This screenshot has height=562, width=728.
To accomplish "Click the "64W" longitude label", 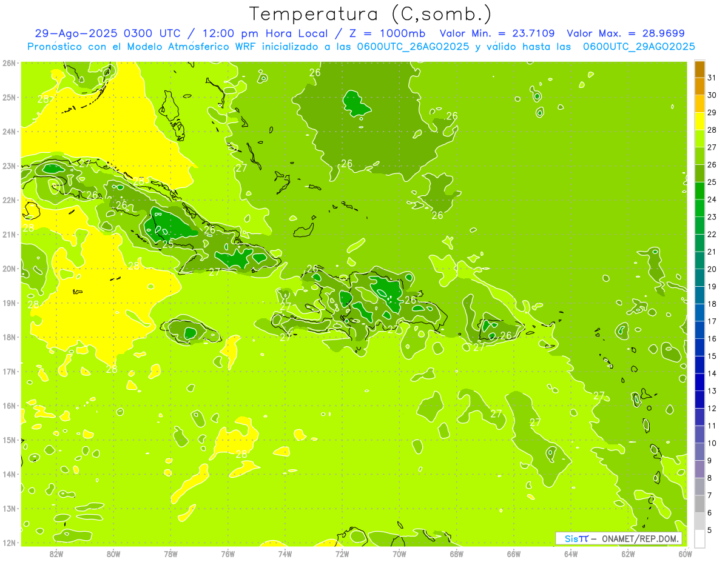I will click(571, 554).
